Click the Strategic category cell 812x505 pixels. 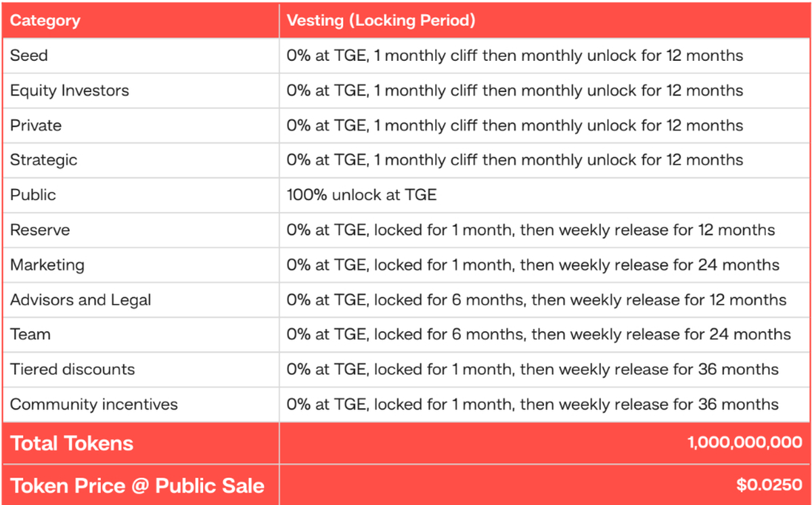pyautogui.click(x=43, y=160)
